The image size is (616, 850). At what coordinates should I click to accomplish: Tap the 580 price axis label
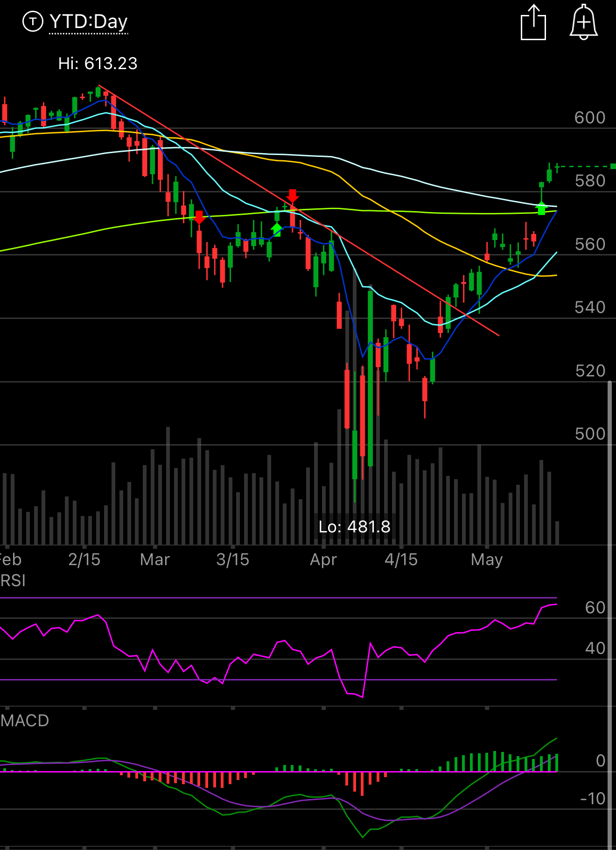point(590,181)
